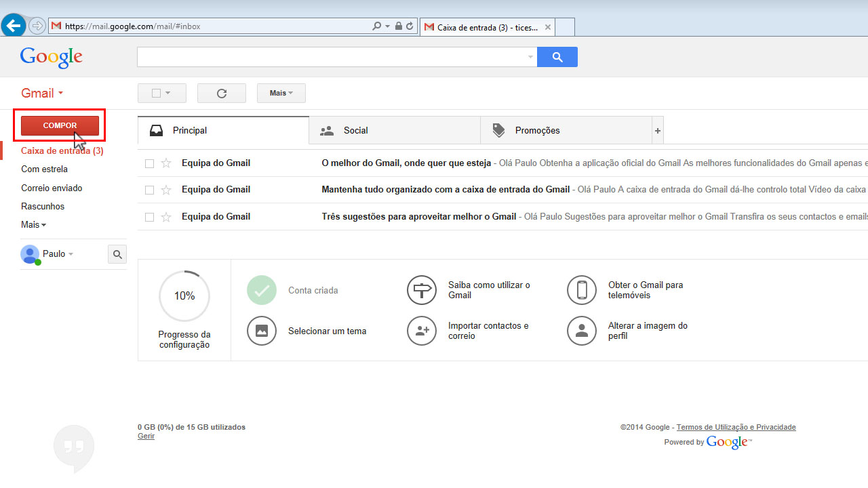Viewport: 868px width, 488px height.
Task: Click 'Obter o Gmail para telemóveis' text
Action: point(646,290)
